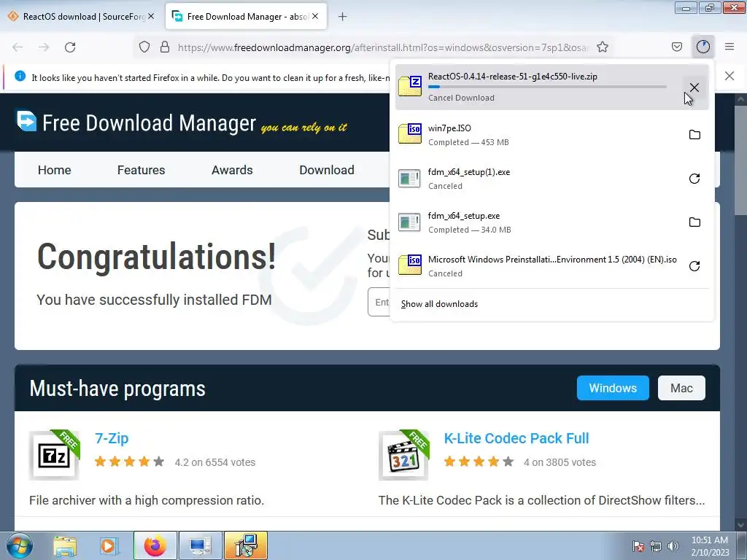Click the page vertical scrollbar thumb

pyautogui.click(x=740, y=162)
